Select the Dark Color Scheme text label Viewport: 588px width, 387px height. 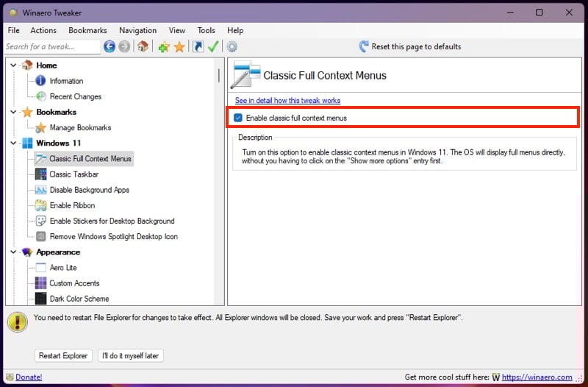(79, 299)
